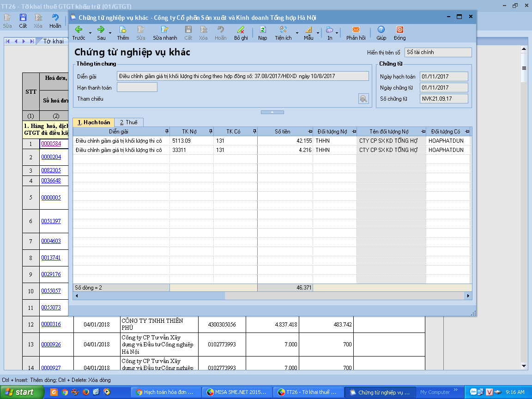Screen dimensions: 532x399
Task: Switch to TT26 - Tờ khai thuế taskbar item
Action: click(x=308, y=392)
